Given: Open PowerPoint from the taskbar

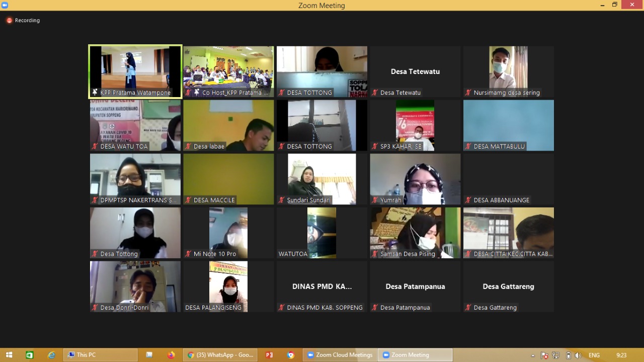Looking at the screenshot, I should 269,355.
